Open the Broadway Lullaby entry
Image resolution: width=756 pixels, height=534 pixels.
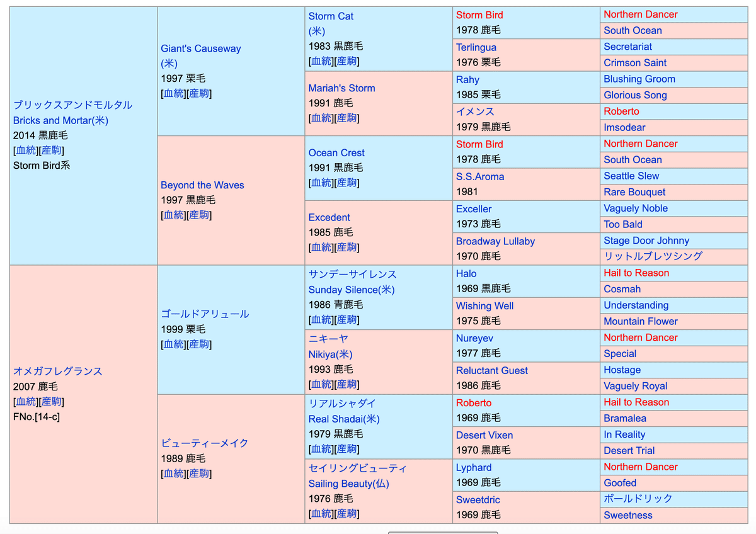coord(495,241)
